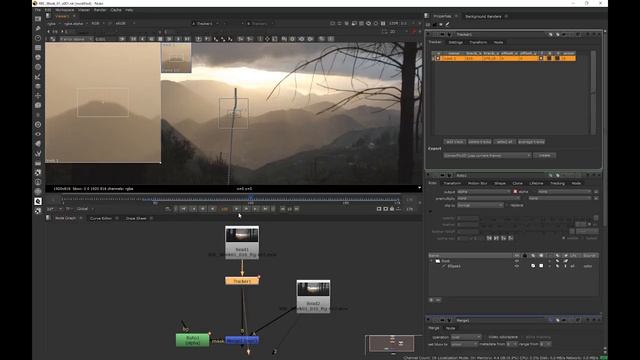
Task: Open the Background Renders tab
Action: pos(483,16)
